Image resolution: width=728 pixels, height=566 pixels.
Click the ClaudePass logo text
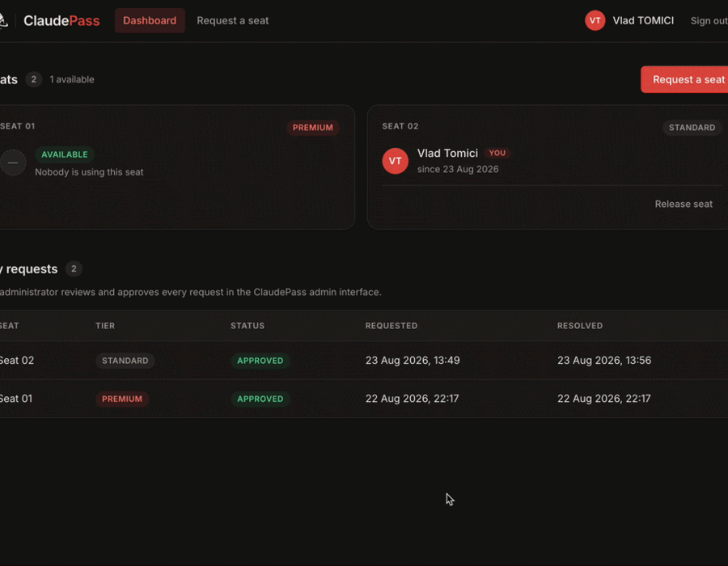[x=61, y=20]
